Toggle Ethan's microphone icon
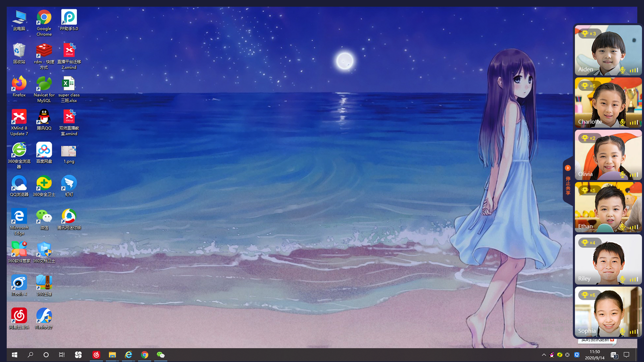This screenshot has width=644, height=362. pos(622,227)
